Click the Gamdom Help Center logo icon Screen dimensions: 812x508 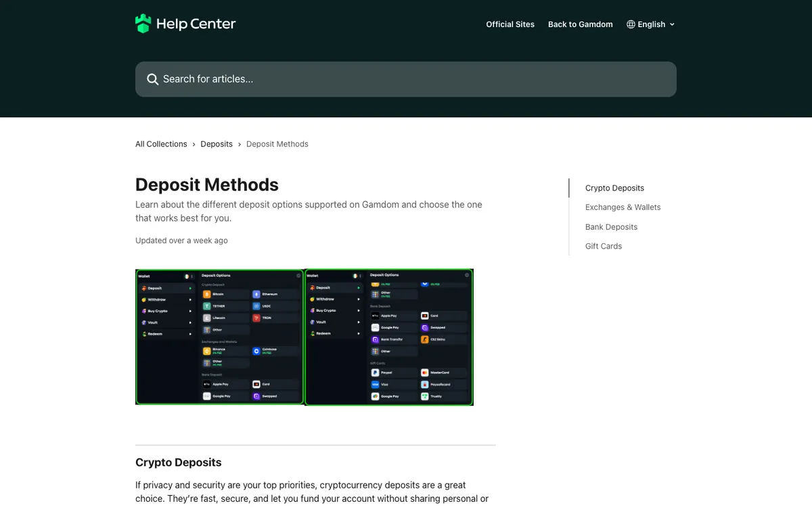pos(143,24)
